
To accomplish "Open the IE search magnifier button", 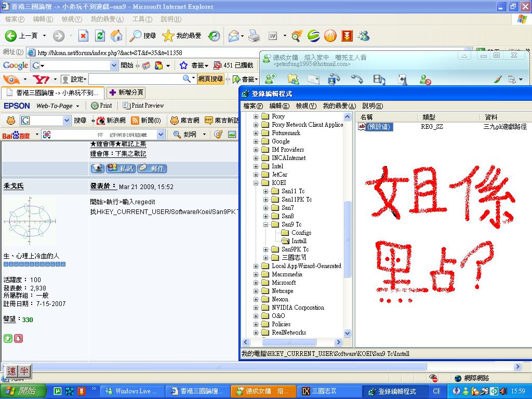I will tap(143, 36).
